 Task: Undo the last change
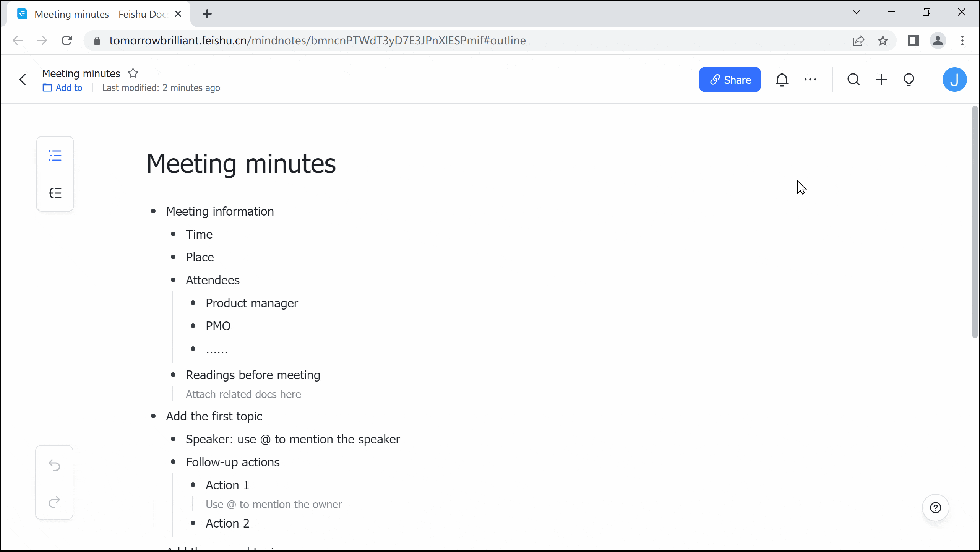54,465
